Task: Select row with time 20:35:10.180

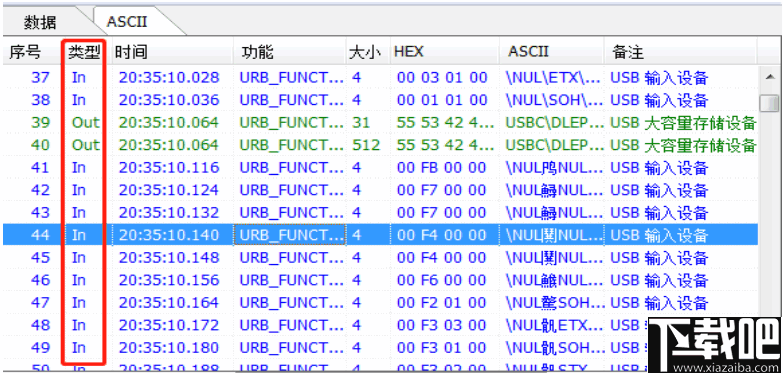Action: pos(381,347)
